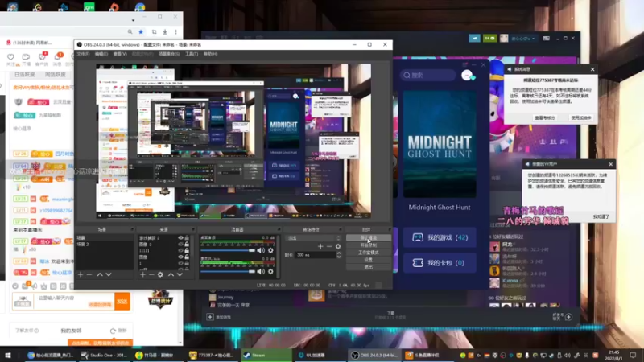Click Studio Mode button in Controls

[x=369, y=253]
